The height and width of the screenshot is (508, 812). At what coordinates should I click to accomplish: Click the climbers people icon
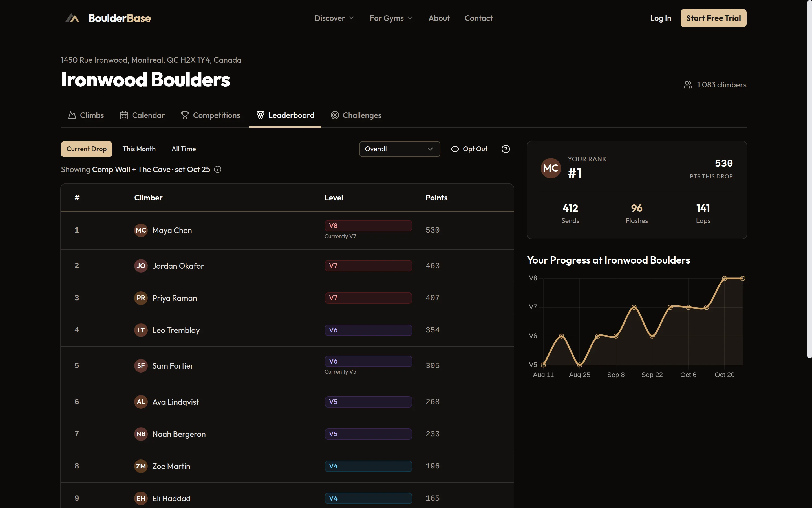pyautogui.click(x=688, y=85)
